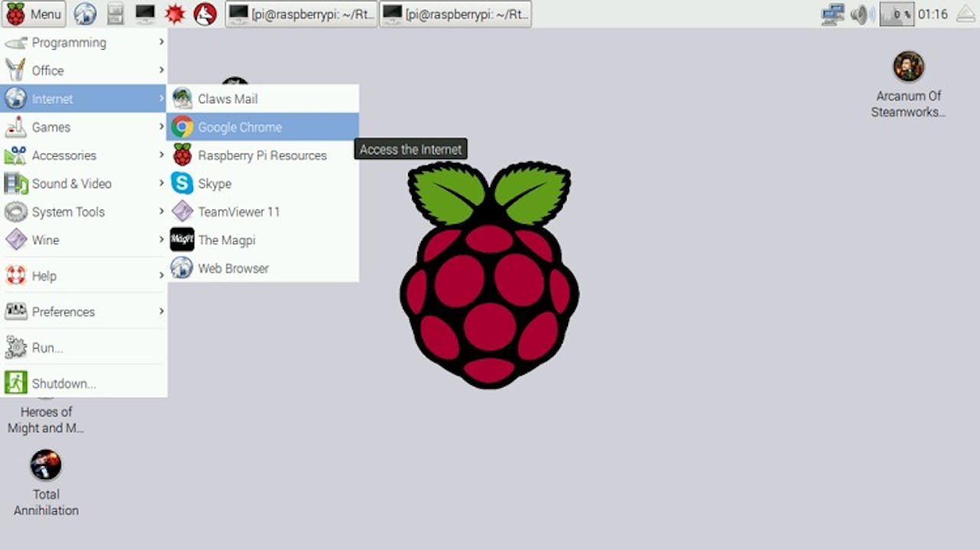Image resolution: width=980 pixels, height=550 pixels.
Task: Launch Web Browser from Internet submenu
Action: tap(263, 268)
